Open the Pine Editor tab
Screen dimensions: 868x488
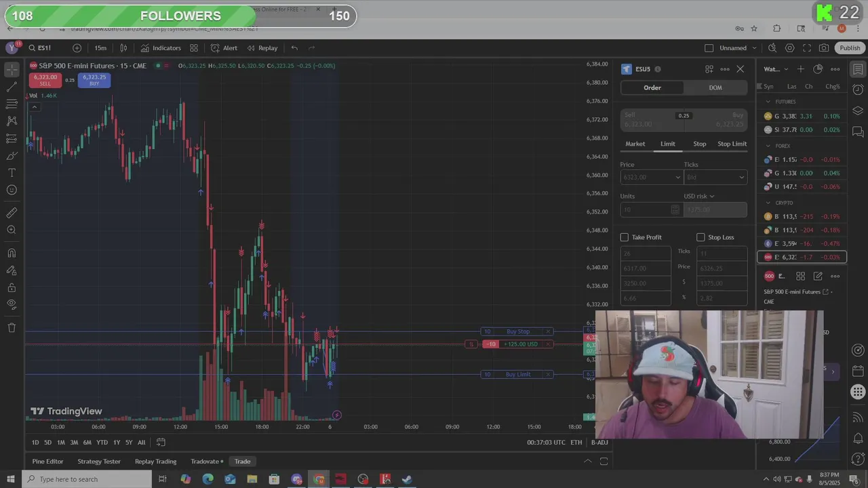pyautogui.click(x=47, y=462)
